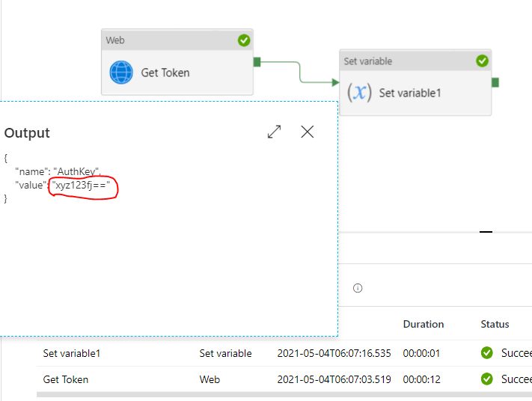Image resolution: width=532 pixels, height=401 pixels.
Task: Click the Set variable type cell
Action: click(x=225, y=353)
